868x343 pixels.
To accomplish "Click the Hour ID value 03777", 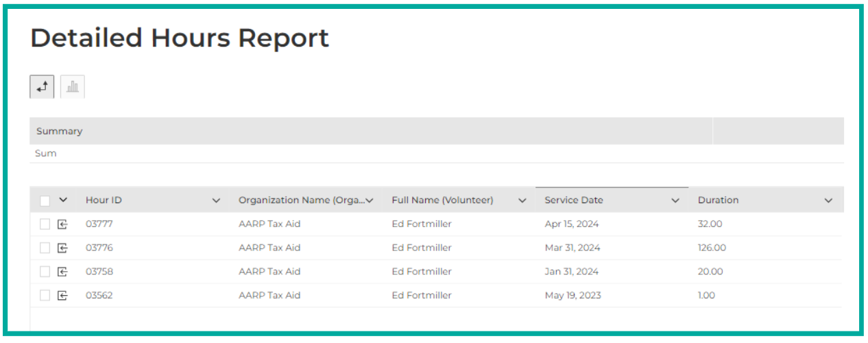I will 99,224.
